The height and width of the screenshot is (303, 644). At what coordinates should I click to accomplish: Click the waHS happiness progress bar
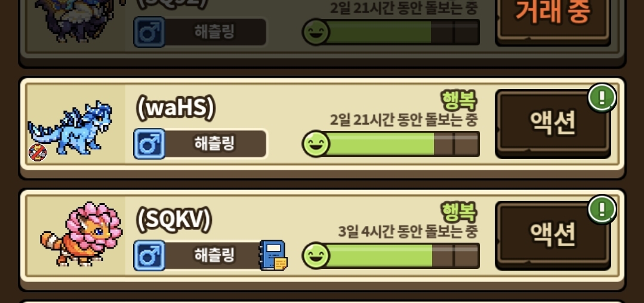coord(397,144)
